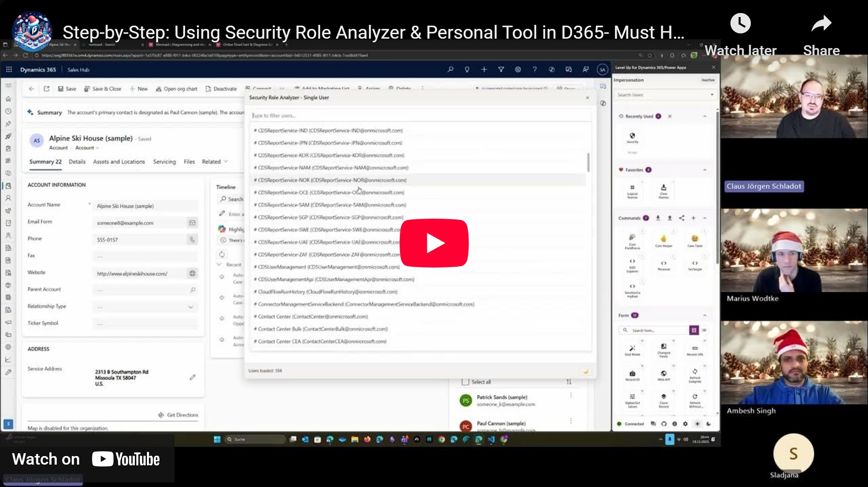
Task: Open the Related tab menu
Action: click(214, 162)
